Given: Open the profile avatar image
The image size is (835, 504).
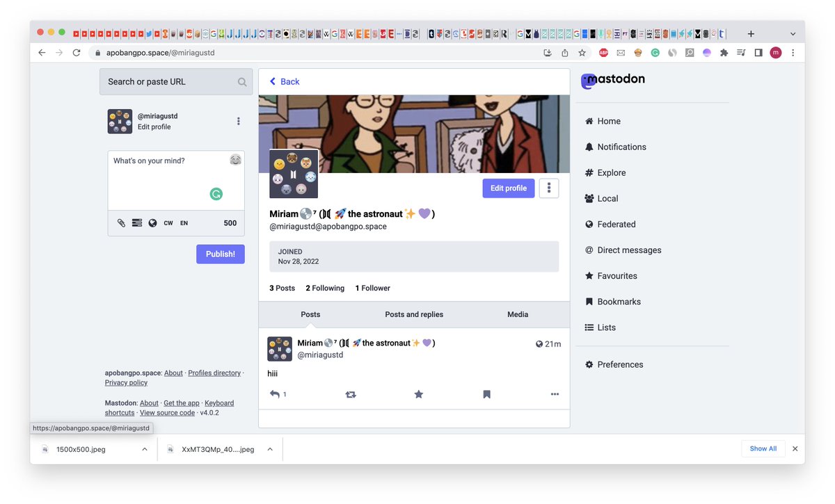Looking at the screenshot, I should click(x=294, y=174).
